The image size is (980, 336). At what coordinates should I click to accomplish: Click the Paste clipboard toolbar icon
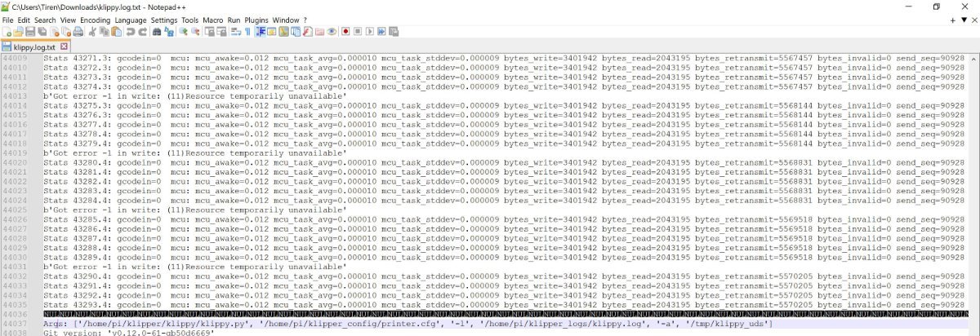(116, 32)
